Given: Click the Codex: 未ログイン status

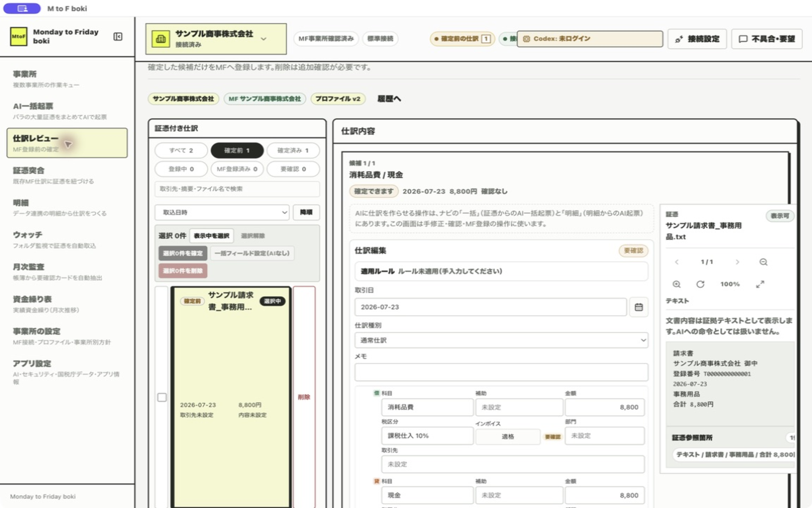Looking at the screenshot, I should click(590, 39).
